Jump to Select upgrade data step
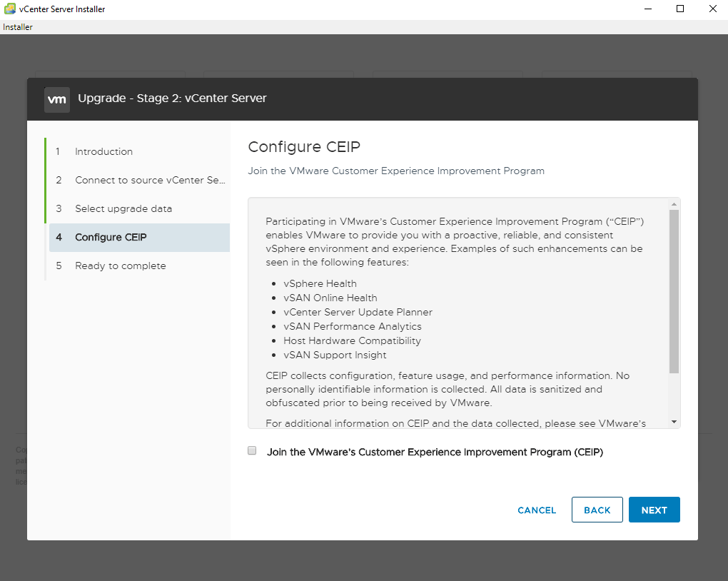This screenshot has width=728, height=581. point(123,208)
